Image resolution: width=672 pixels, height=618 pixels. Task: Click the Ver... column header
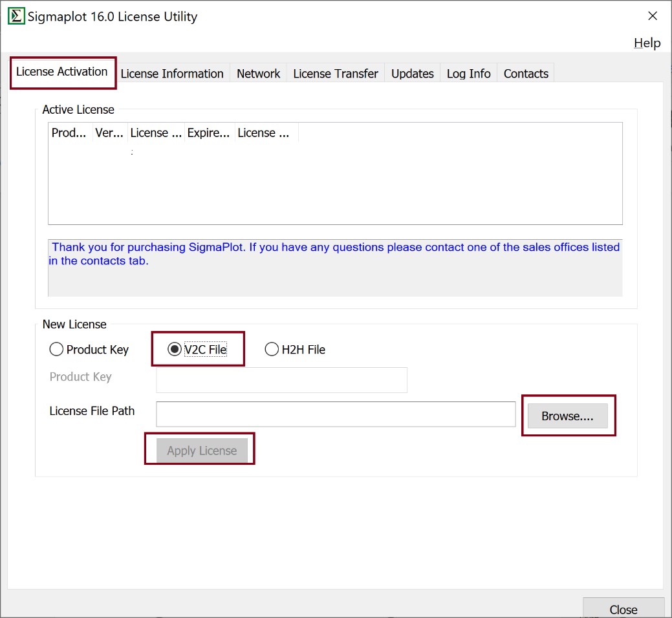(x=110, y=133)
